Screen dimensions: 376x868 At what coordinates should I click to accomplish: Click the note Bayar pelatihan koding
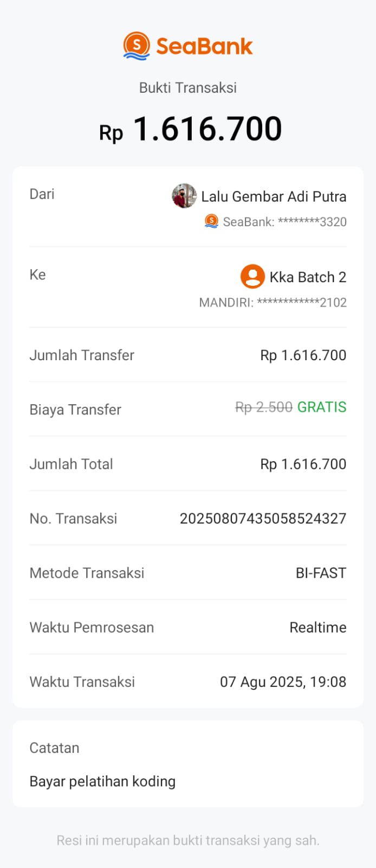point(102,782)
